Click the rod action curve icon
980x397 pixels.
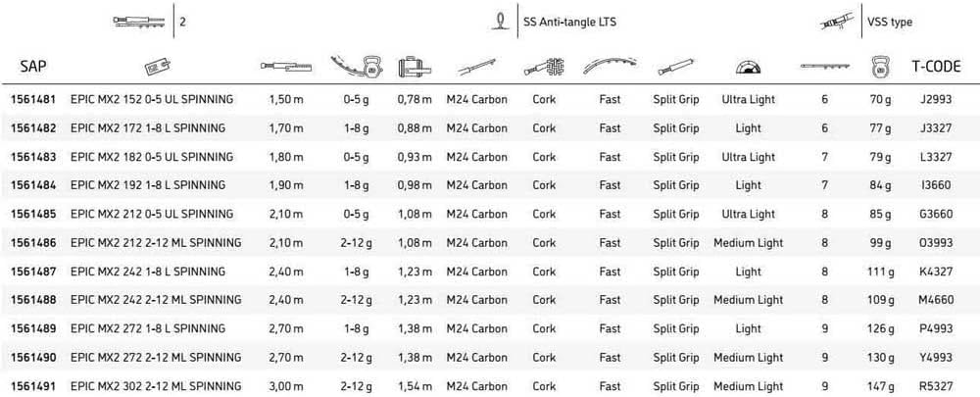pos(610,67)
